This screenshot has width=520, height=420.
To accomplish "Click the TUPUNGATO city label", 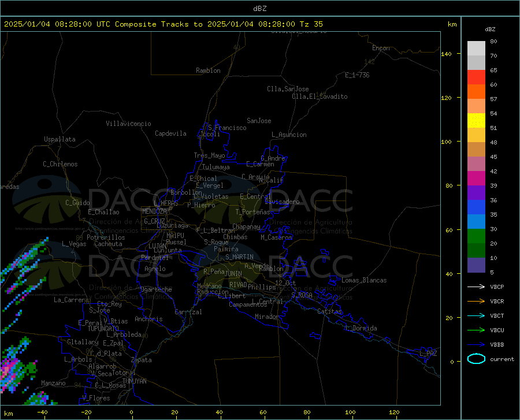I will pos(103,329).
